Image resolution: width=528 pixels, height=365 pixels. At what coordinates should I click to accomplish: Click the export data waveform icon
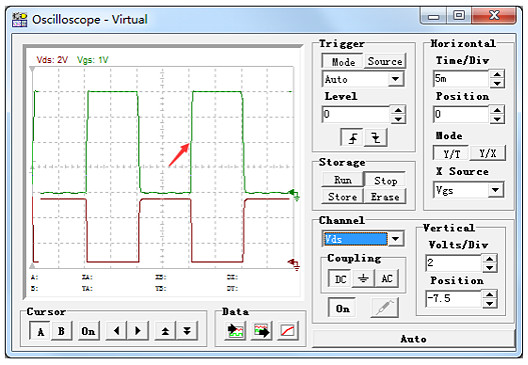tap(261, 331)
